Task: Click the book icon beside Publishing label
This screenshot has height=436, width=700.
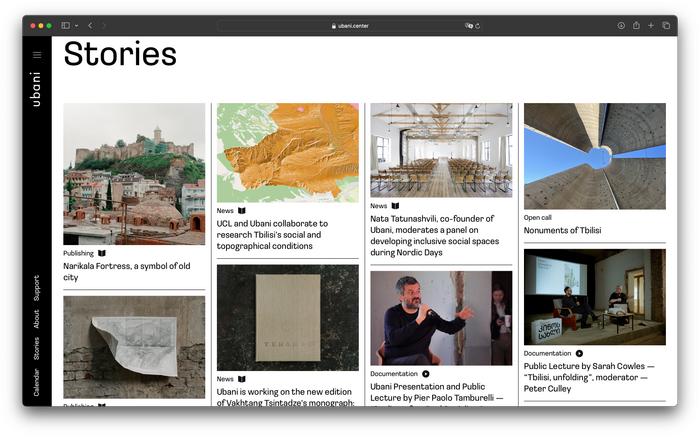Action: [102, 253]
